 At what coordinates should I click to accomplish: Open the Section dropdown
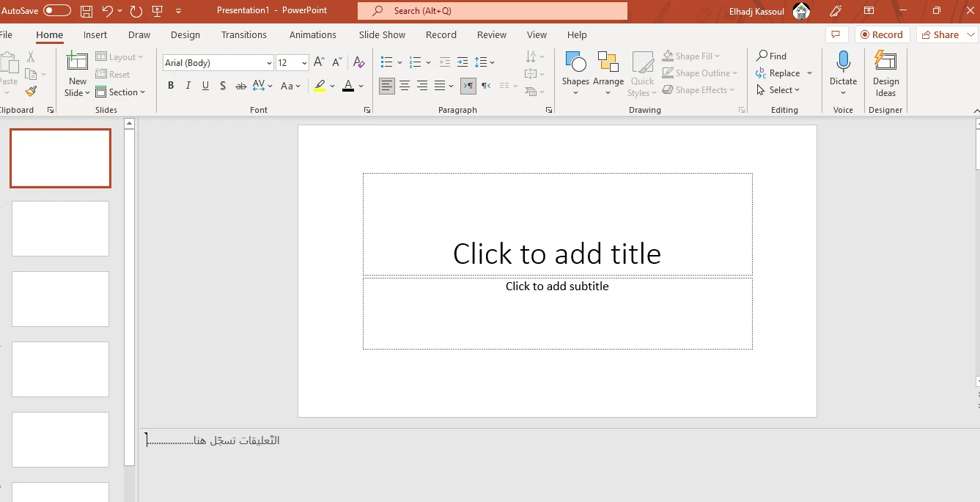[120, 92]
